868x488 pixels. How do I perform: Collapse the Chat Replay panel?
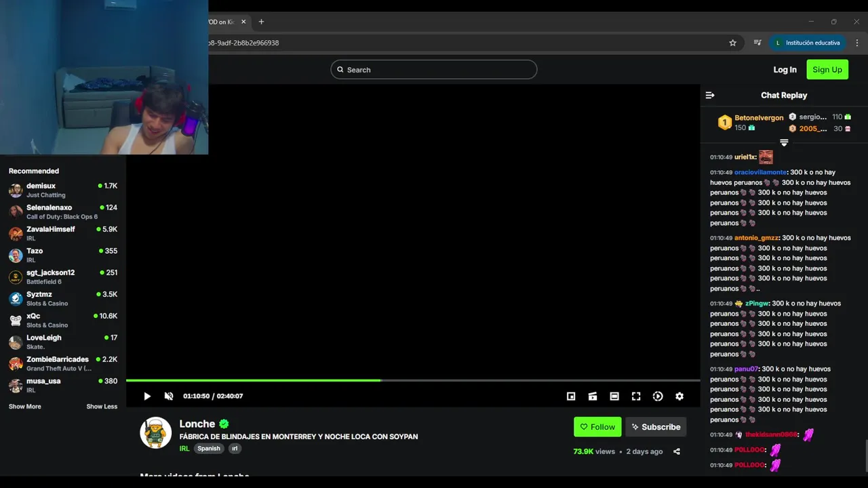710,96
